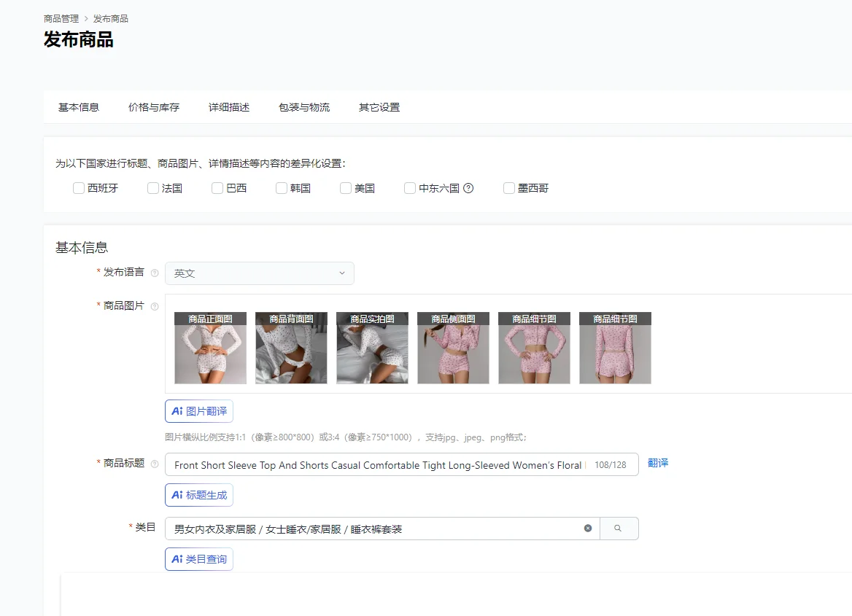Click into the 商品标题 text field
The width and height of the screenshot is (852, 616).
[x=401, y=464]
